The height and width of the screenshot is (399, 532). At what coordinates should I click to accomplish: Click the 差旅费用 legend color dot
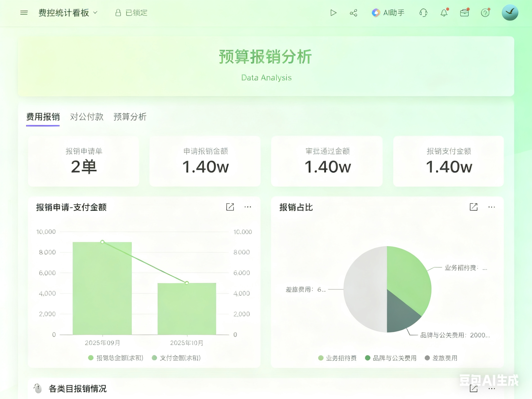tap(427, 358)
